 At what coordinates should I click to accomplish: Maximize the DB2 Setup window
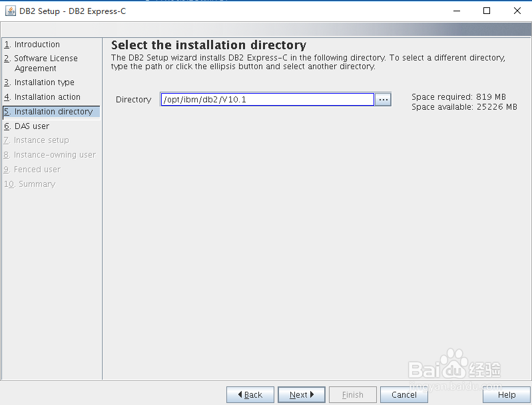point(487,11)
